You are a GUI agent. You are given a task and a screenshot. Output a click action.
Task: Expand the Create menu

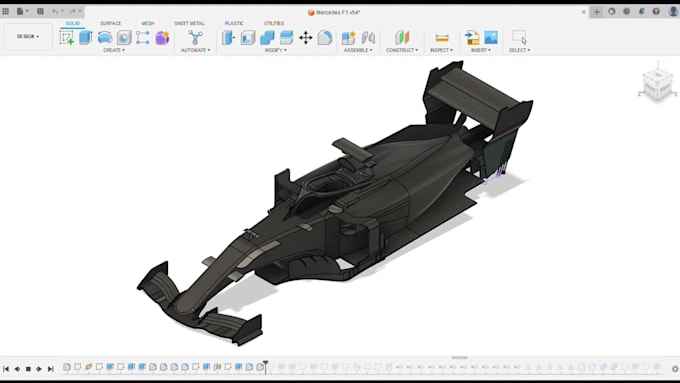click(x=114, y=50)
